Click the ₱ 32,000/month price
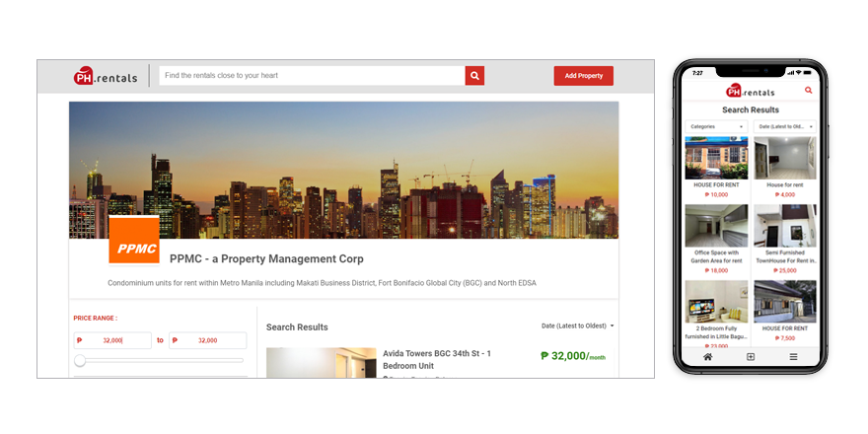 pos(573,356)
